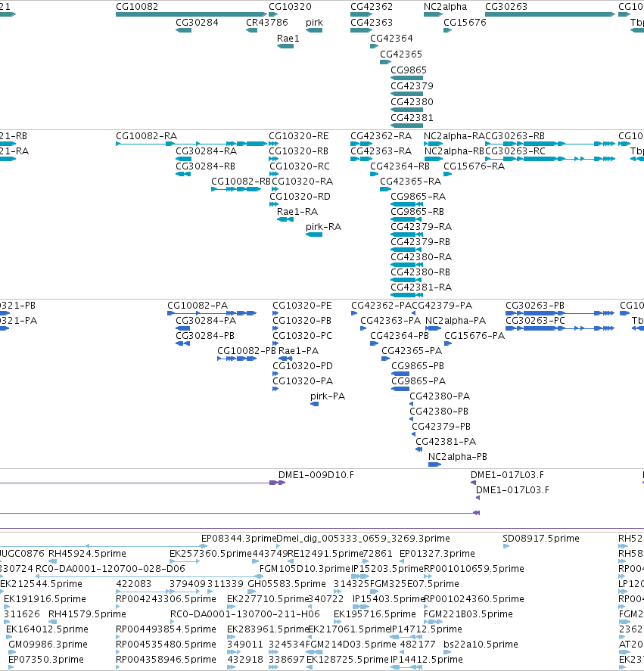Open protein Rae1-PA label
The height and width of the screenshot is (671, 644).
[298, 350]
